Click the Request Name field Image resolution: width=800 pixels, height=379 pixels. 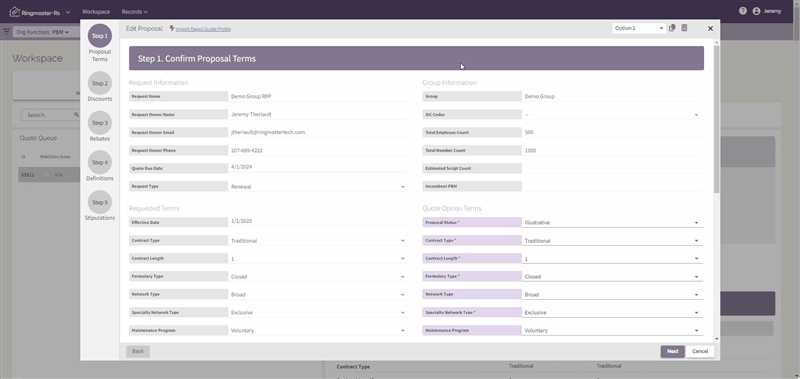[318, 96]
